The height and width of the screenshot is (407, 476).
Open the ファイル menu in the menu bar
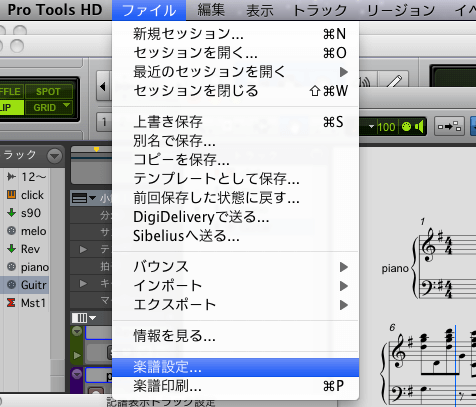click(x=149, y=10)
